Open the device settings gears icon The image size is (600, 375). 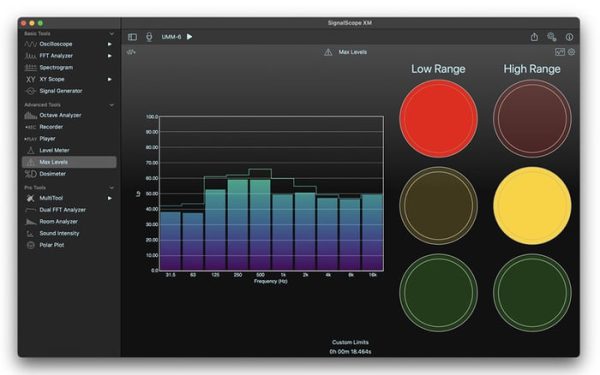(552, 37)
